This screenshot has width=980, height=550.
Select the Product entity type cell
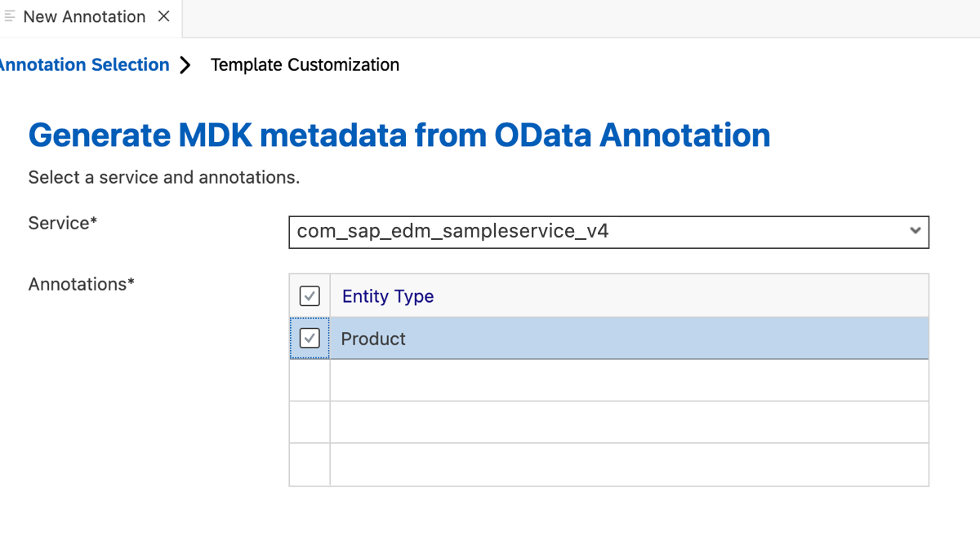[x=629, y=338]
